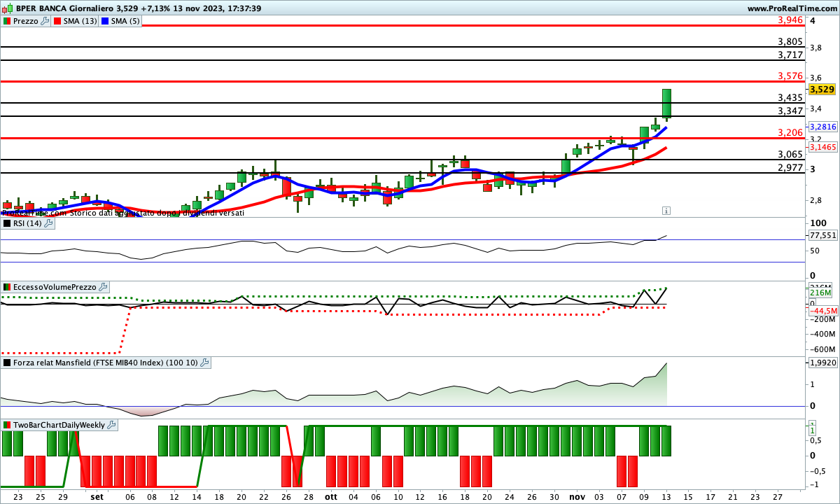840x504 pixels.
Task: Click the 3,717 price level label
Action: point(790,55)
